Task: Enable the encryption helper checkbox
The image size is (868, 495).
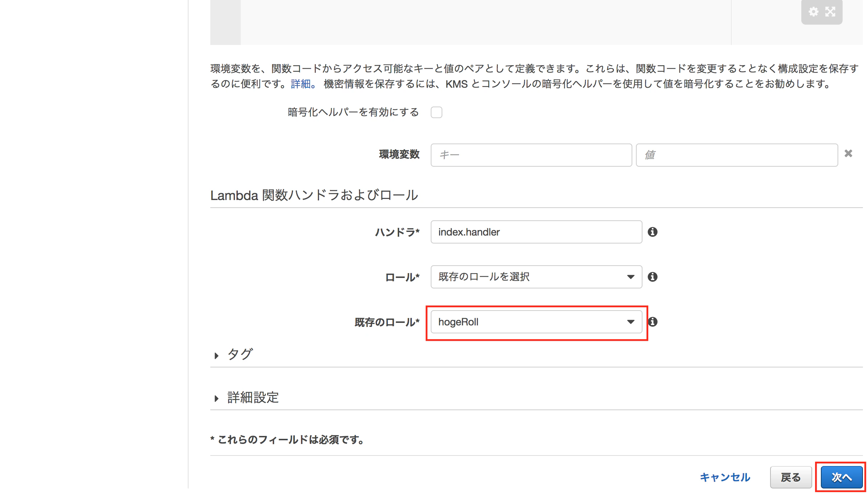Action: (436, 112)
